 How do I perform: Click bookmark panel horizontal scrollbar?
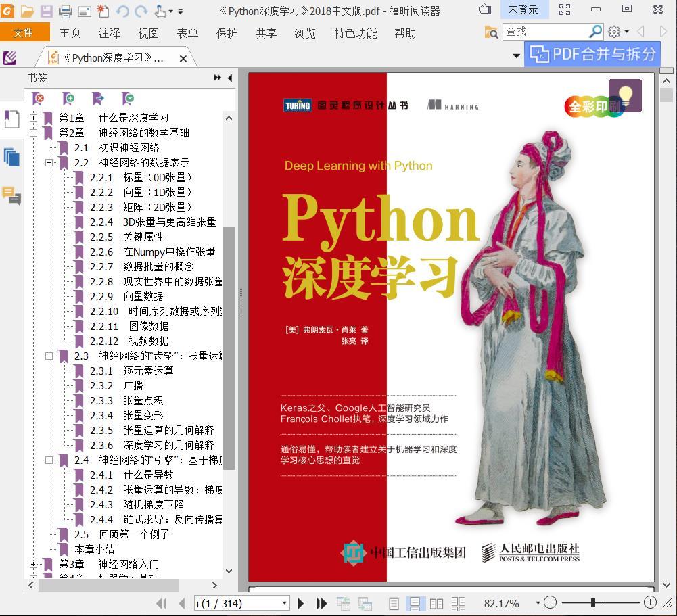tap(108, 585)
